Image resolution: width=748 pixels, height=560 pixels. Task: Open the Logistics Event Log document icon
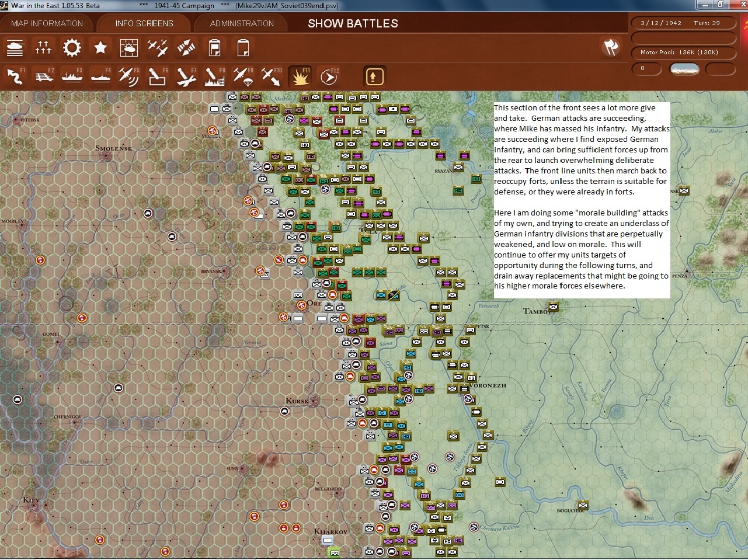243,47
